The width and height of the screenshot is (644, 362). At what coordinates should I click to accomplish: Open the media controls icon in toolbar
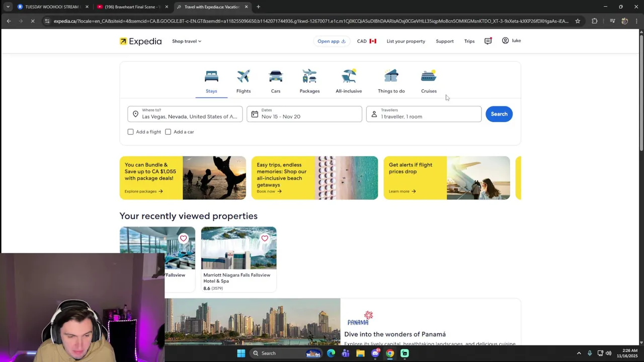click(612, 21)
